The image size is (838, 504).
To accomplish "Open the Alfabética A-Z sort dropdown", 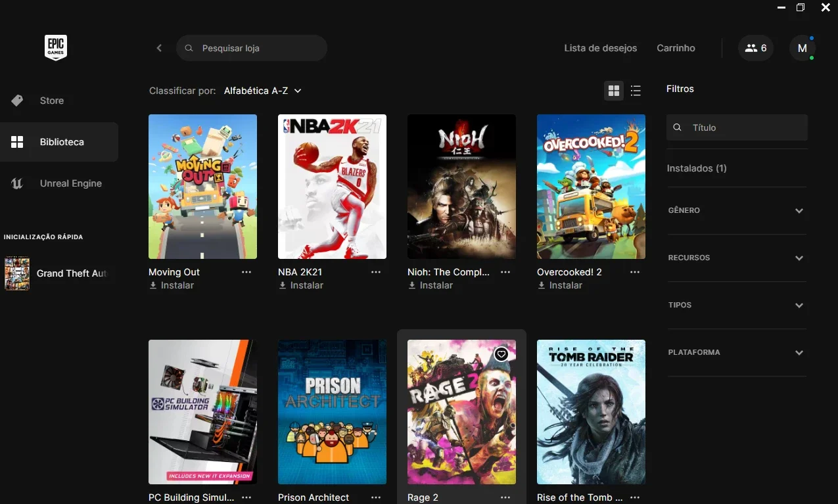I will 262,91.
